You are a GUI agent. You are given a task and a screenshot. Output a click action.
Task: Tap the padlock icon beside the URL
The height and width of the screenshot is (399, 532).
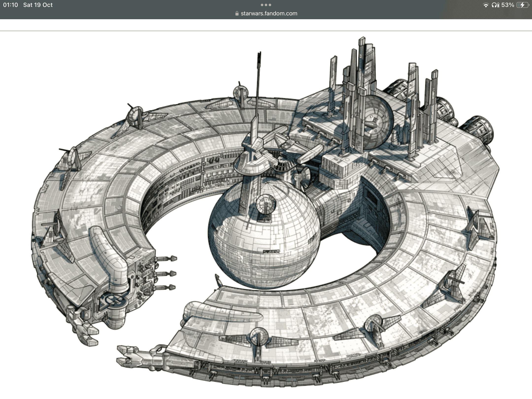click(x=237, y=14)
